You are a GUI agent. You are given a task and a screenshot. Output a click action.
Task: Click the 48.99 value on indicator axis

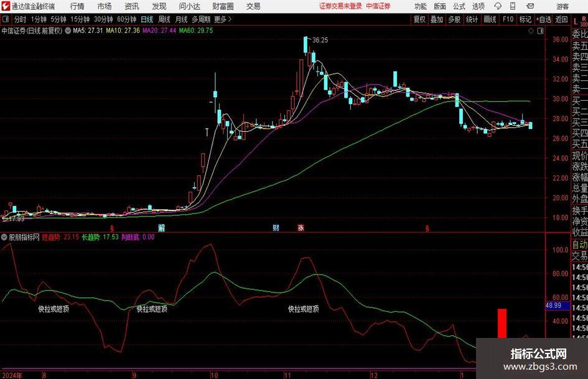click(553, 306)
